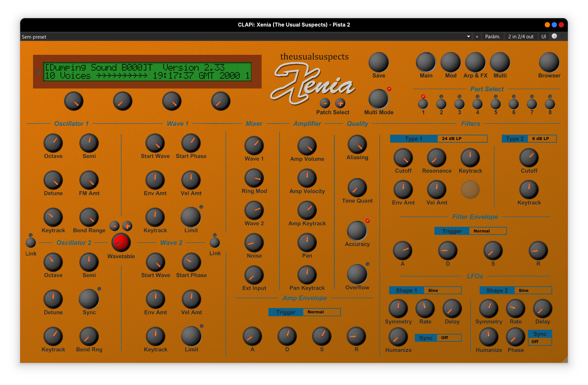Click the Save button knob
Image resolution: width=588 pixels, height=385 pixels.
point(378,62)
